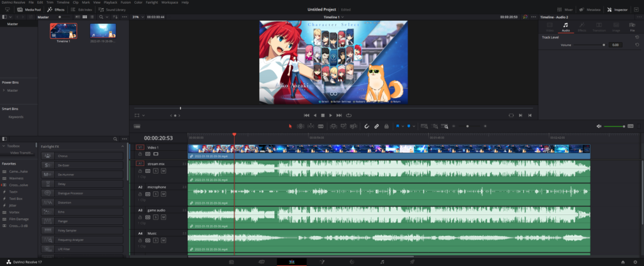Open the Fusion menu
Viewport: 644px width, 266px height.
point(126,3)
